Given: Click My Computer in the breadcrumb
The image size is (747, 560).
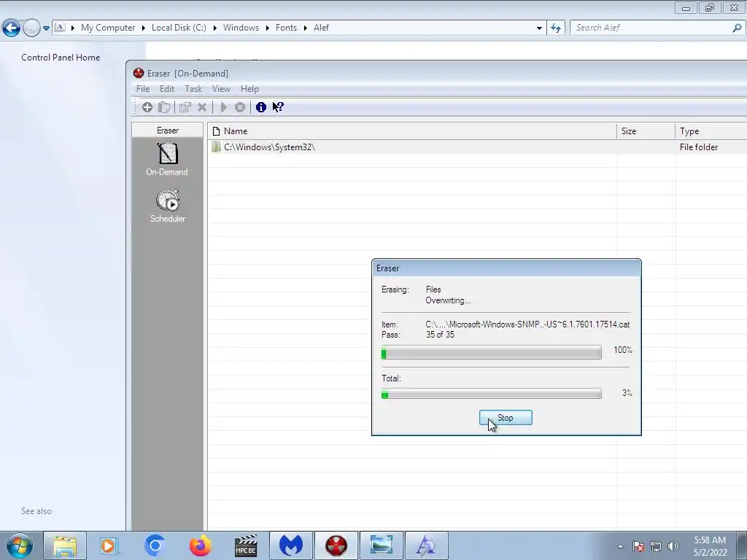Looking at the screenshot, I should pos(108,28).
